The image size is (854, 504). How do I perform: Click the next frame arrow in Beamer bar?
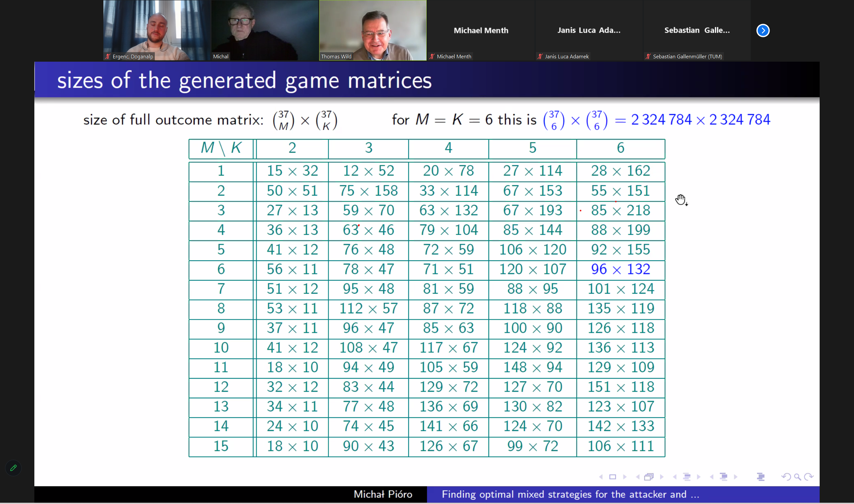(661, 477)
